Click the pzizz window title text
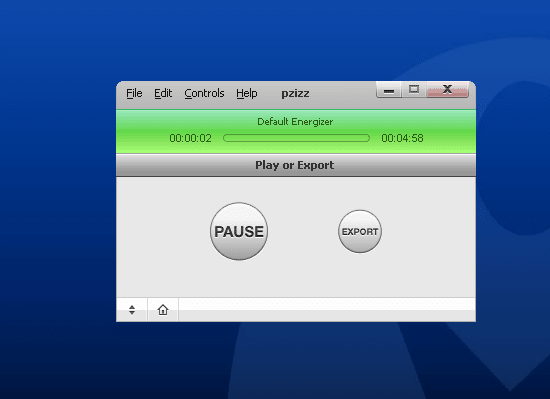550x399 pixels. (295, 93)
